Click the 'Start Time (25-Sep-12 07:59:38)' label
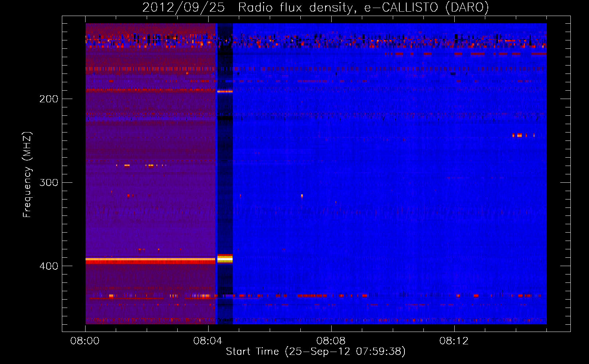 pos(316,352)
